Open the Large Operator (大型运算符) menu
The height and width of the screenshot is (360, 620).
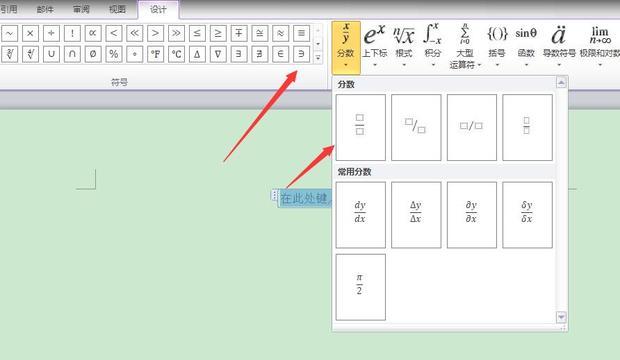[465, 45]
